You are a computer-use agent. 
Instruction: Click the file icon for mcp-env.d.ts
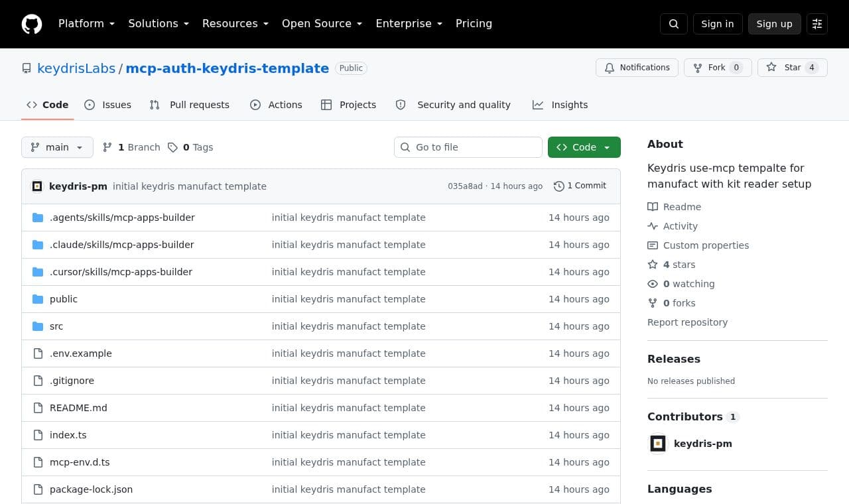click(38, 462)
